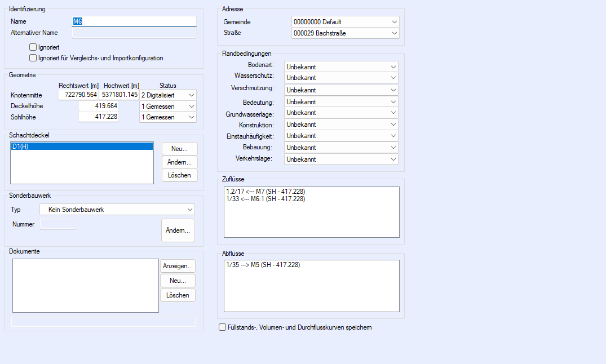Expand the Straße dropdown list

(x=345, y=33)
